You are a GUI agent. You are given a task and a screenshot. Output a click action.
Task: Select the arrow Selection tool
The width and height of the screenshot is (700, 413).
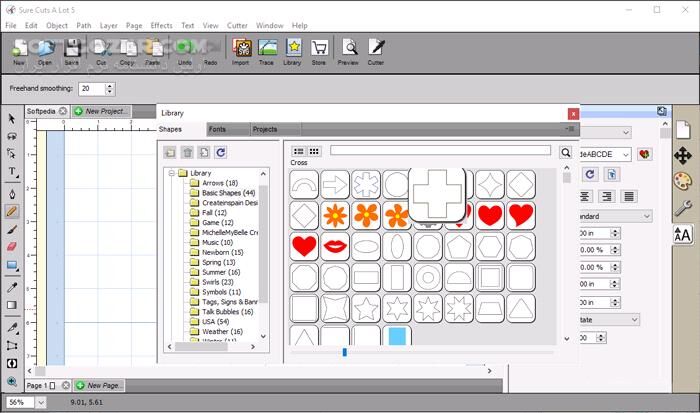(x=12, y=118)
